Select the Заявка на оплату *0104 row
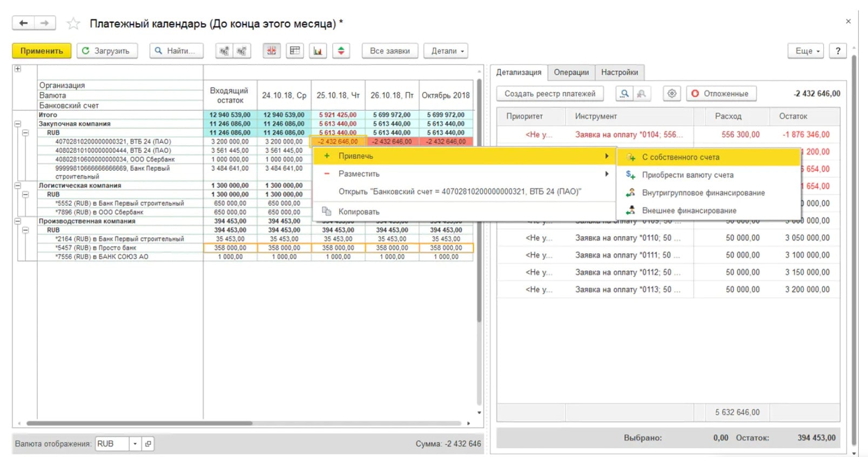The width and height of the screenshot is (868, 457). point(668,135)
